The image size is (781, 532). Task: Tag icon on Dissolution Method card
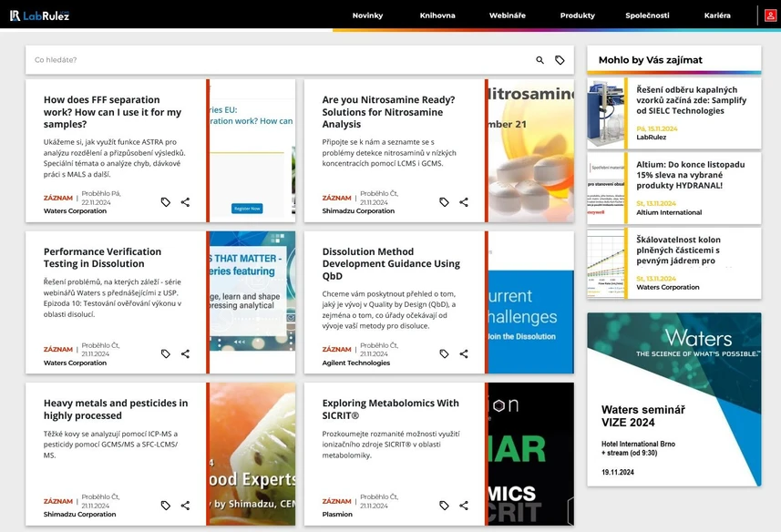445,353
